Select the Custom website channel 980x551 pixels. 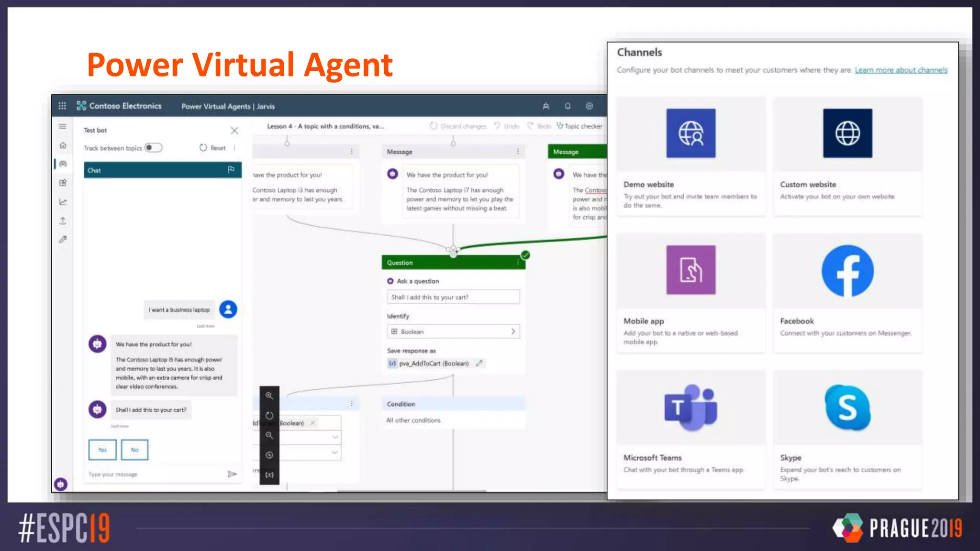coord(847,156)
